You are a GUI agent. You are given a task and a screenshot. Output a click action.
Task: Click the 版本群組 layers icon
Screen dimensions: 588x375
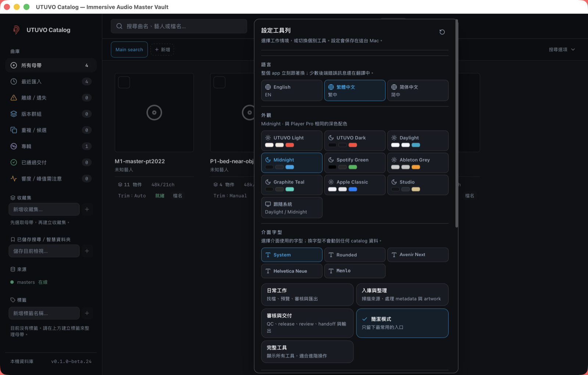14,114
